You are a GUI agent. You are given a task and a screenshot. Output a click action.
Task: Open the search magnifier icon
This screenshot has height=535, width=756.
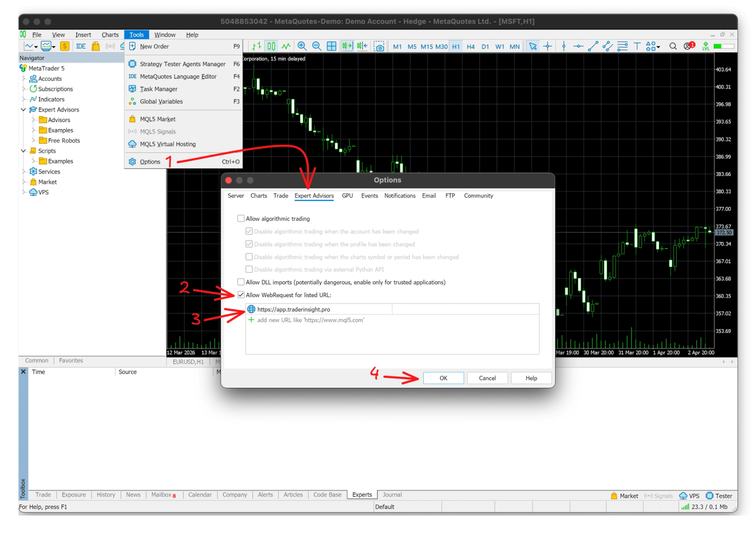pos(673,46)
